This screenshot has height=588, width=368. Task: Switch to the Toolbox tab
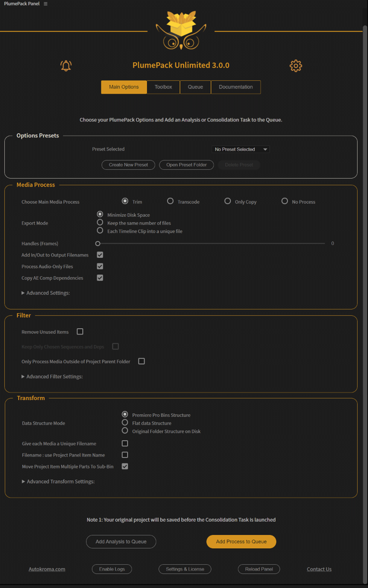point(163,87)
